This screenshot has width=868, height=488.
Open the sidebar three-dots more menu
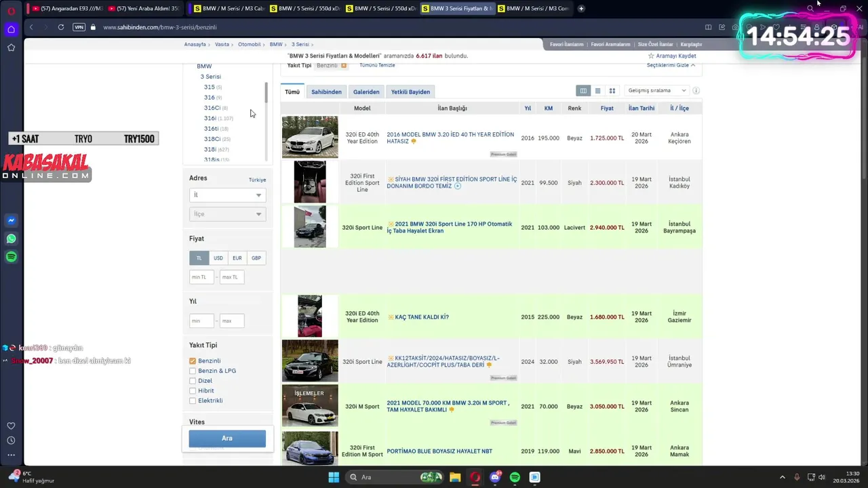pos(11,455)
